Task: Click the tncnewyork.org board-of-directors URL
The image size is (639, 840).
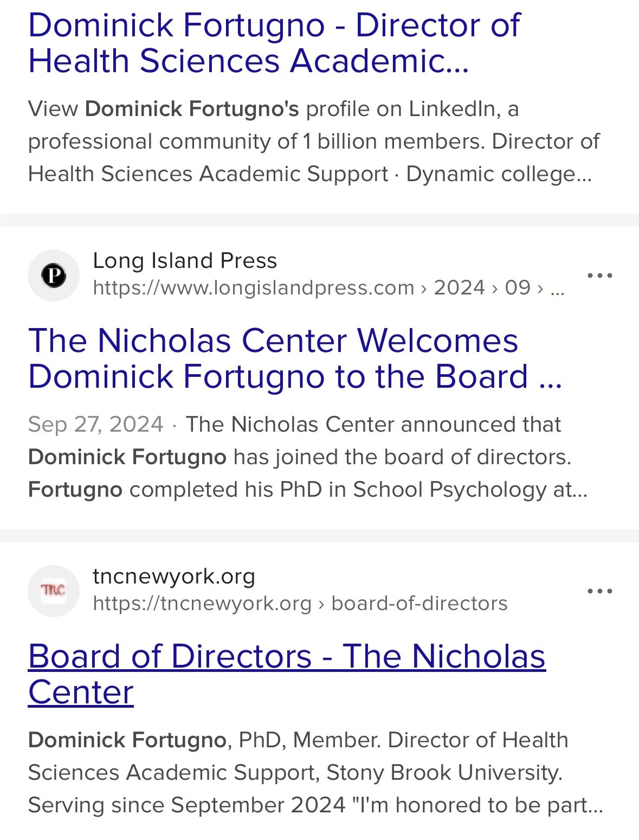Action: coord(300,603)
